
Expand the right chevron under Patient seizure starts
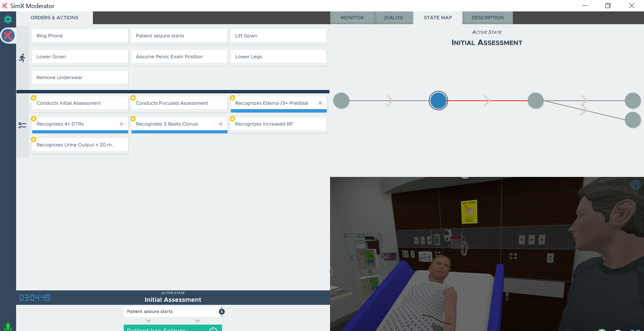coord(198,321)
